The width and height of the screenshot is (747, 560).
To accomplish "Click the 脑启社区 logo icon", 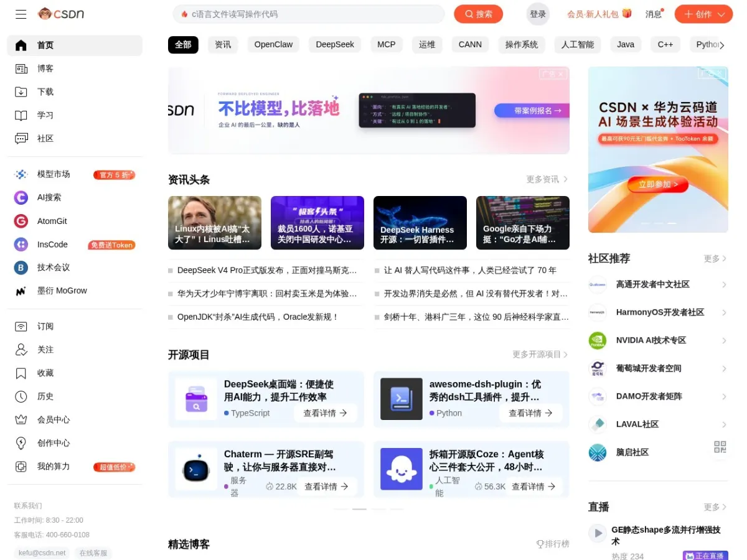I will pyautogui.click(x=598, y=452).
